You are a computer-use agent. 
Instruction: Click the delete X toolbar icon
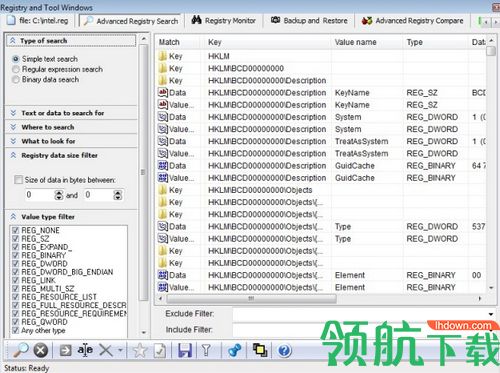(106, 350)
